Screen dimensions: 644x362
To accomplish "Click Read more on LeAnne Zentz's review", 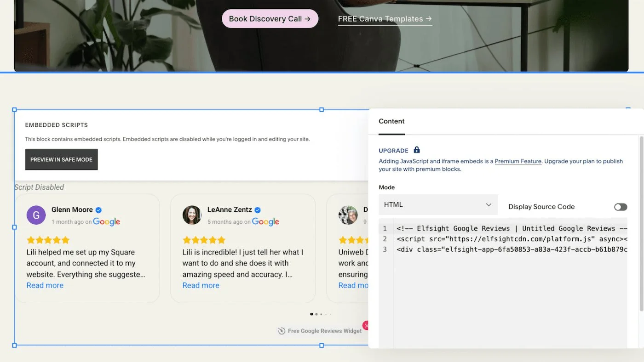I will [x=201, y=285].
